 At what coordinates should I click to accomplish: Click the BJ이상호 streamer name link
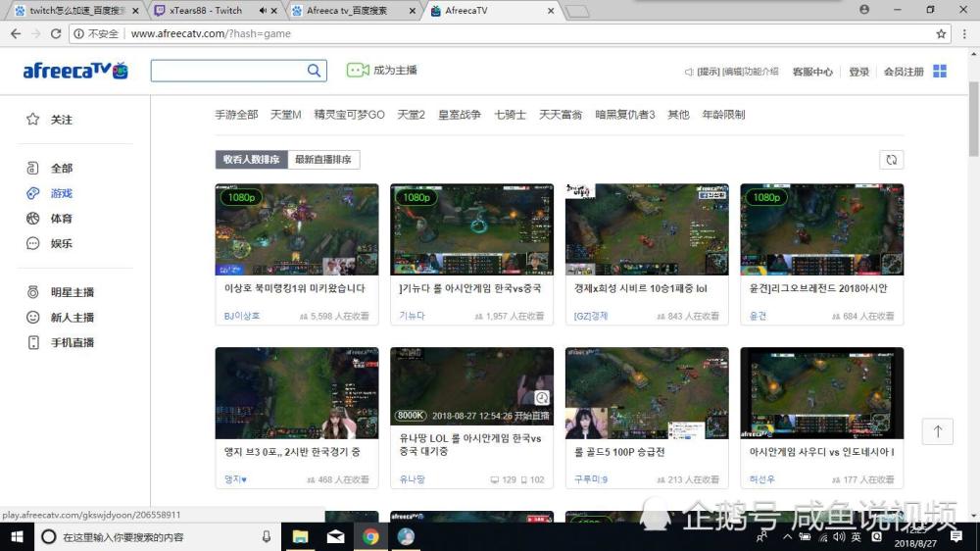242,316
